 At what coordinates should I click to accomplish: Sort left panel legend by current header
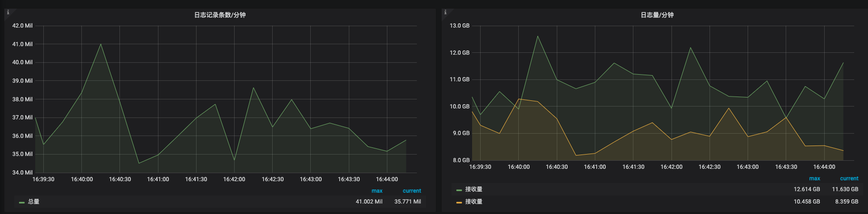click(412, 191)
